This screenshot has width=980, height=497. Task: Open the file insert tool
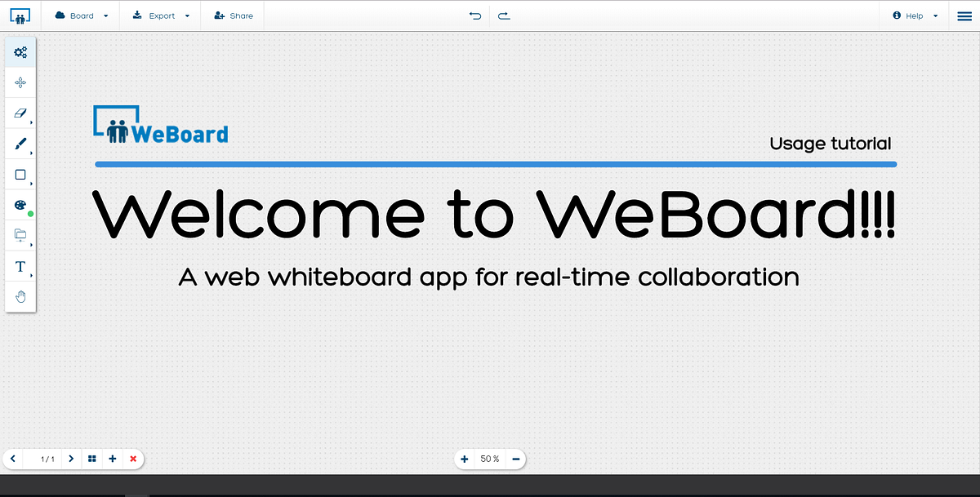[20, 236]
